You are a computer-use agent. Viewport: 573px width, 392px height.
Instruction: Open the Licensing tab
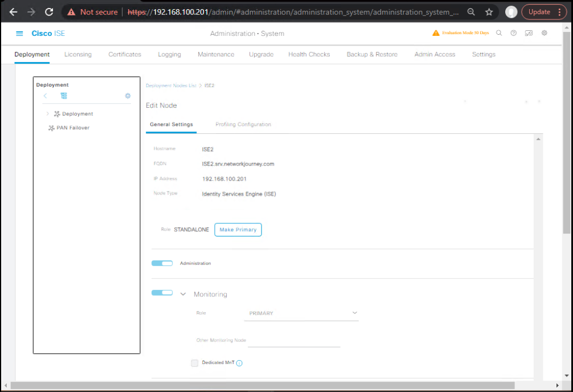coord(78,55)
